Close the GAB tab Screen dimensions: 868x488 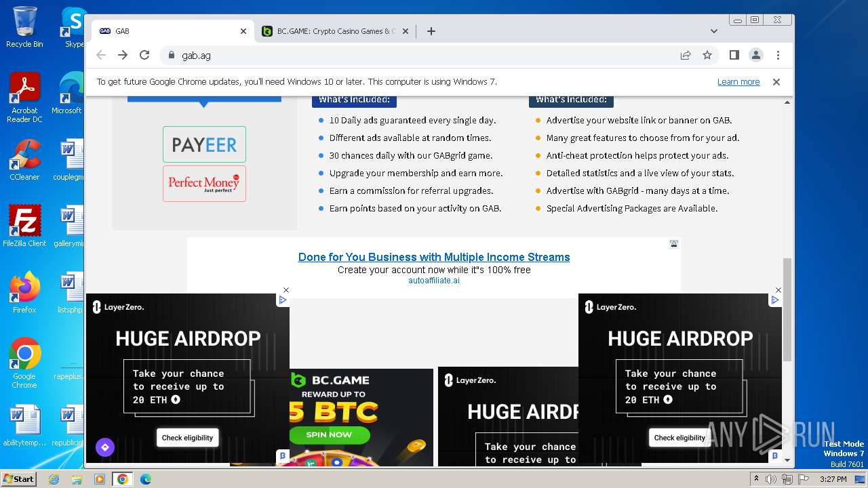click(243, 31)
